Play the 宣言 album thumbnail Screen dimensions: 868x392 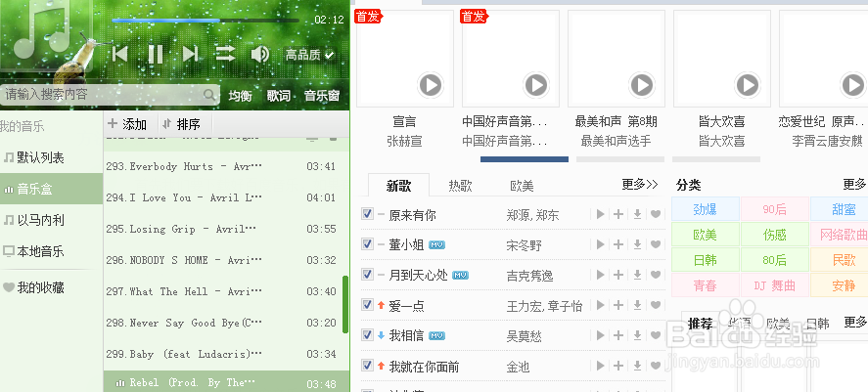[431, 85]
